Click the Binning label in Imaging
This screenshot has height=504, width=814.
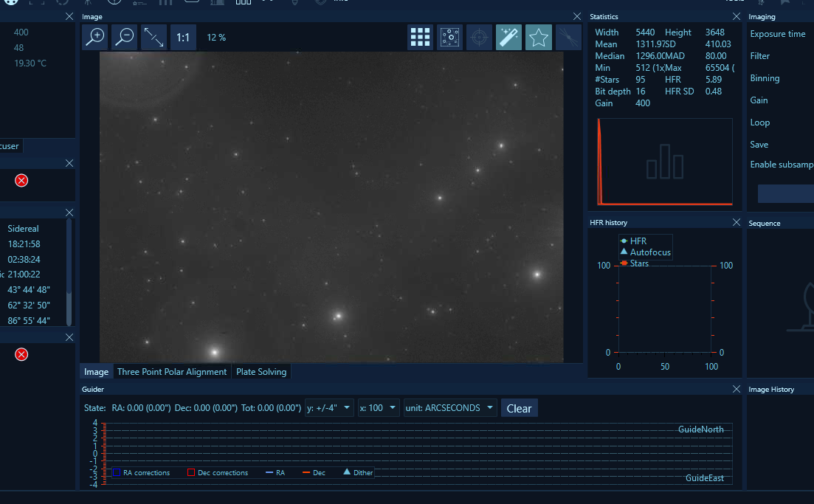click(x=765, y=78)
